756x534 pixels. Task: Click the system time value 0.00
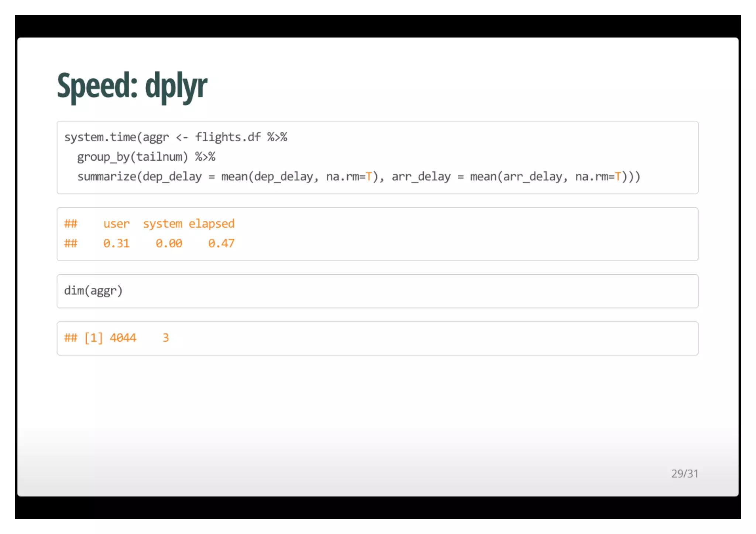coord(169,243)
